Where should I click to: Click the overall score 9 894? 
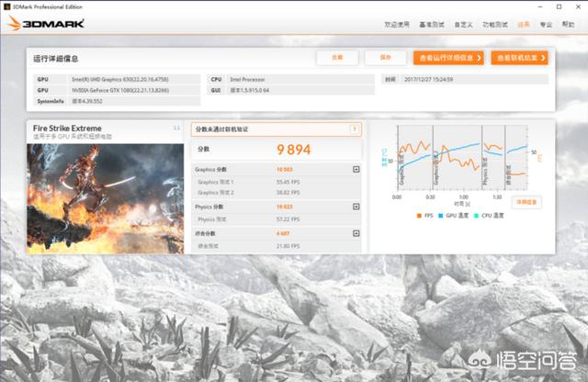point(294,150)
